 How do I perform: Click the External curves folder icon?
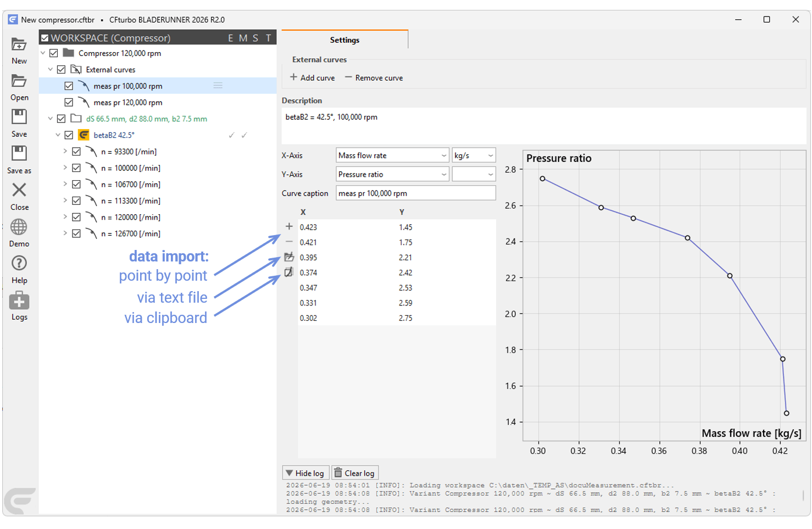pos(76,70)
